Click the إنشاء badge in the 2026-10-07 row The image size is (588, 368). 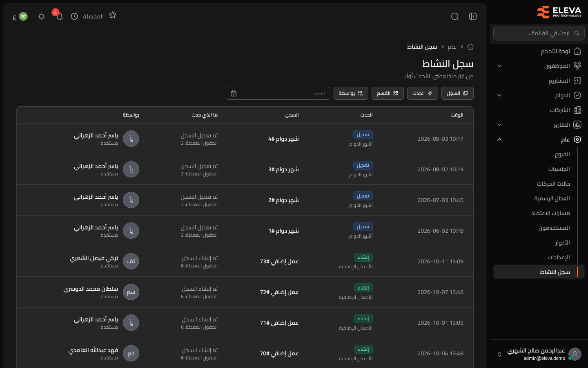pyautogui.click(x=363, y=288)
